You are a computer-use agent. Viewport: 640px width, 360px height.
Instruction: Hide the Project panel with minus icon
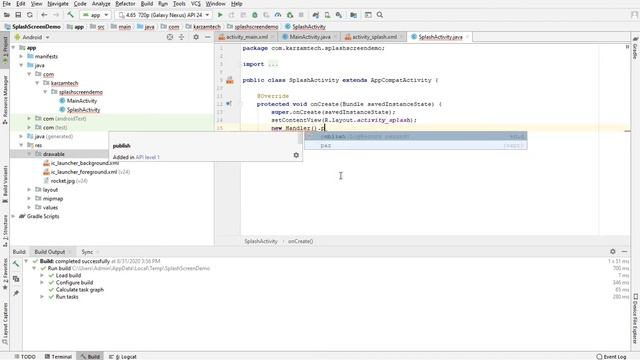click(x=207, y=37)
